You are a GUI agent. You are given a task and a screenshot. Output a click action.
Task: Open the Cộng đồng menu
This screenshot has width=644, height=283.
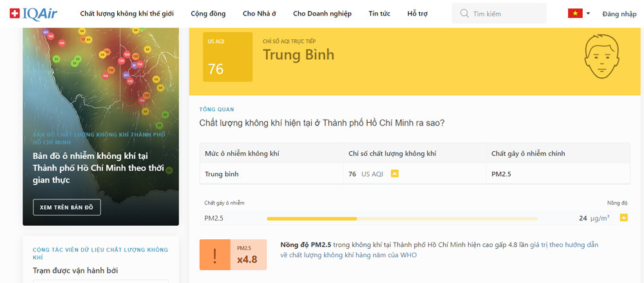(206, 14)
